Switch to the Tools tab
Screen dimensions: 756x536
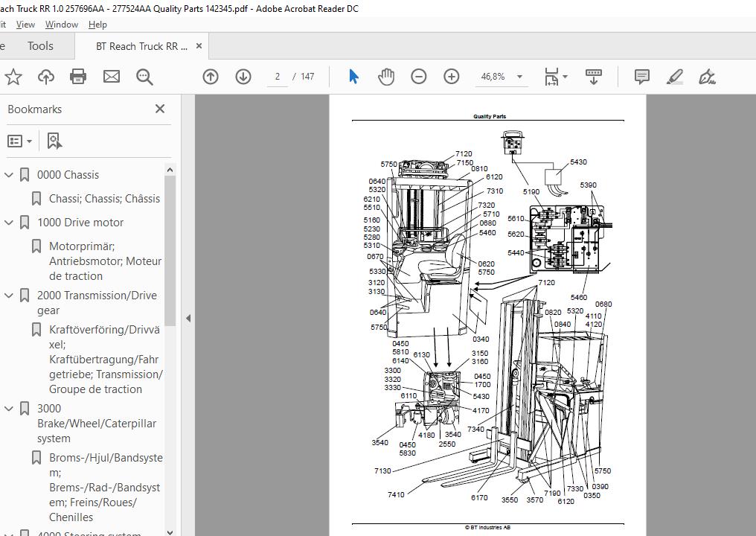click(x=40, y=46)
